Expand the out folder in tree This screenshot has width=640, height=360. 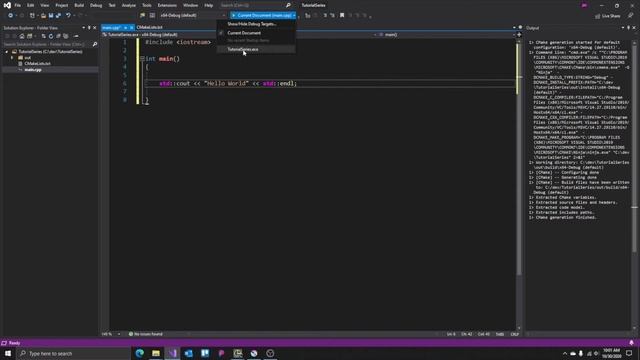(12, 58)
